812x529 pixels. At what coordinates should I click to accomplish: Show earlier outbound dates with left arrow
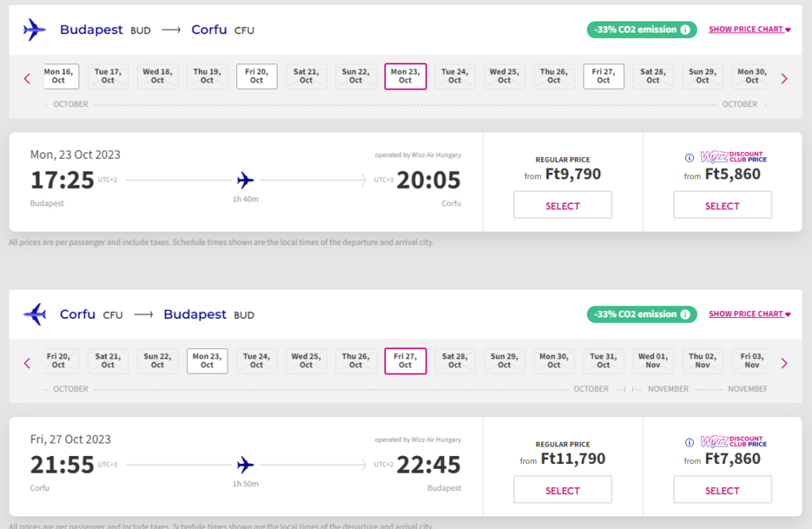27,79
